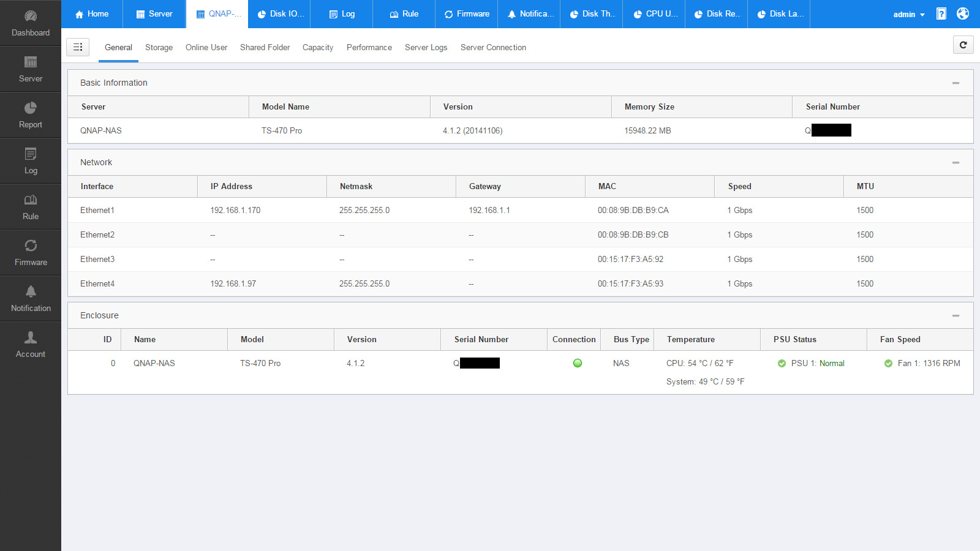Click the CPU temperature reading
Image resolution: width=980 pixels, height=551 pixels.
point(699,363)
